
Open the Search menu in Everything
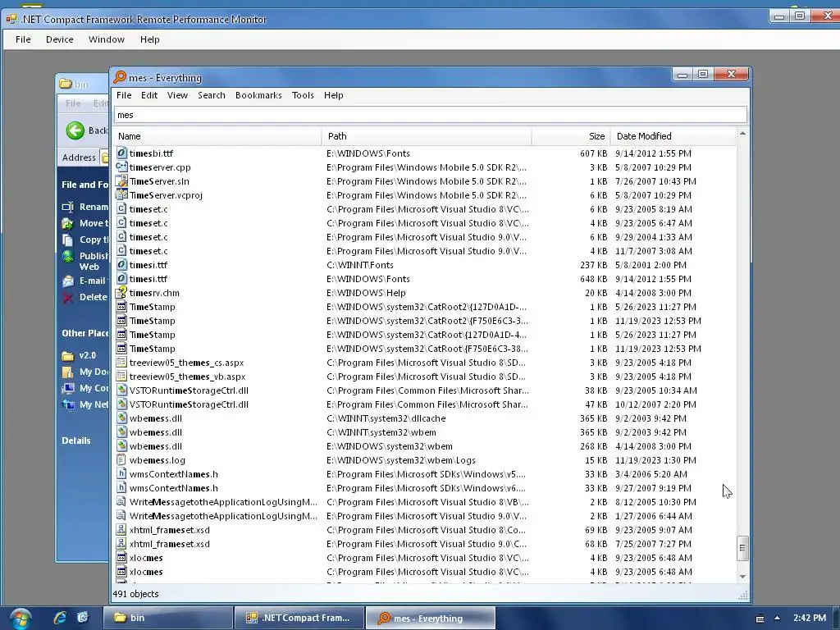tap(211, 95)
